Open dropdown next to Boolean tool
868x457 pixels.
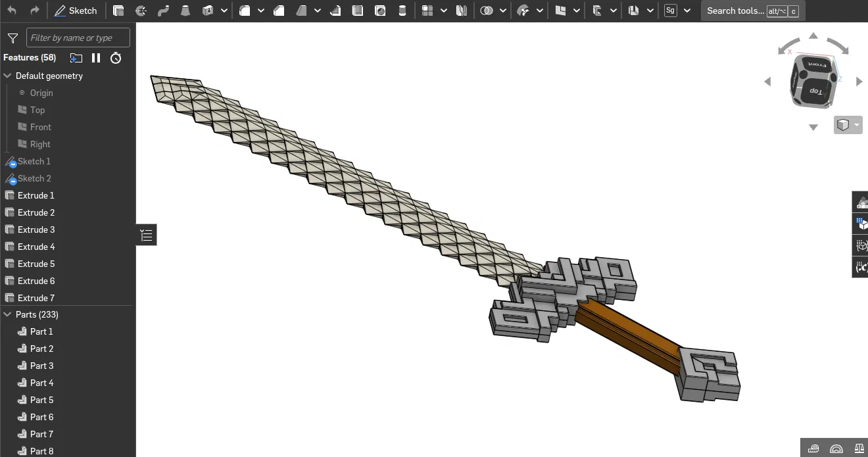[x=503, y=11]
